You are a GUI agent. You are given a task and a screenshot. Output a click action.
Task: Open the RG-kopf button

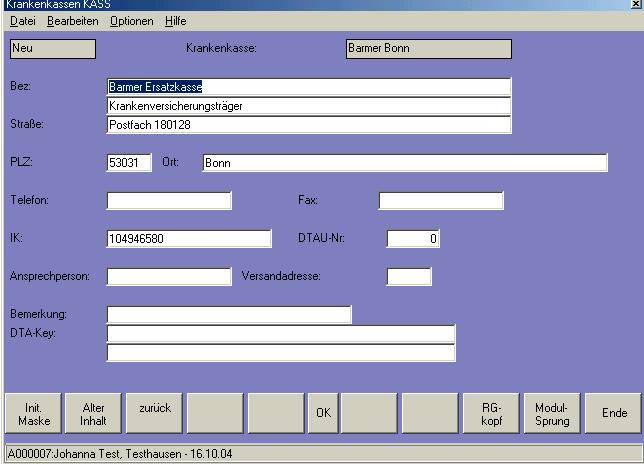[491, 413]
